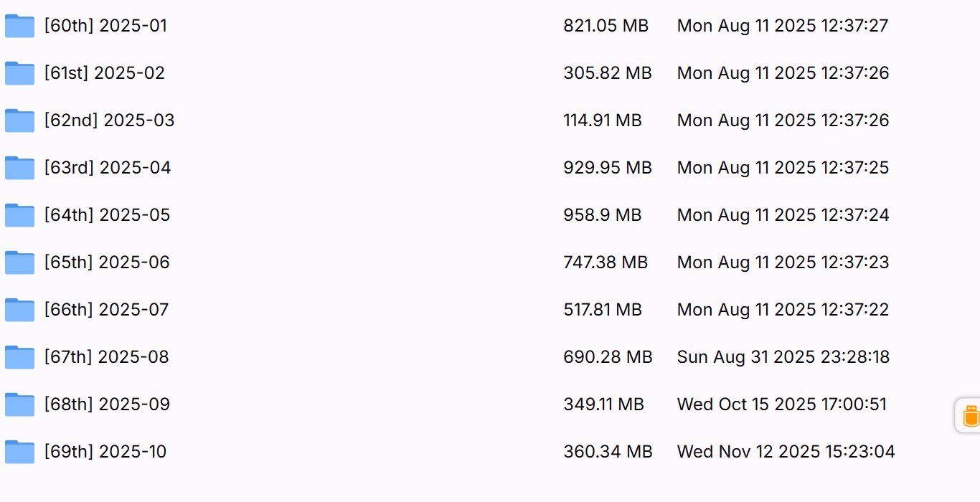The width and height of the screenshot is (980, 502).
Task: Open the [62nd] 2025-03 folder name
Action: [x=109, y=120]
